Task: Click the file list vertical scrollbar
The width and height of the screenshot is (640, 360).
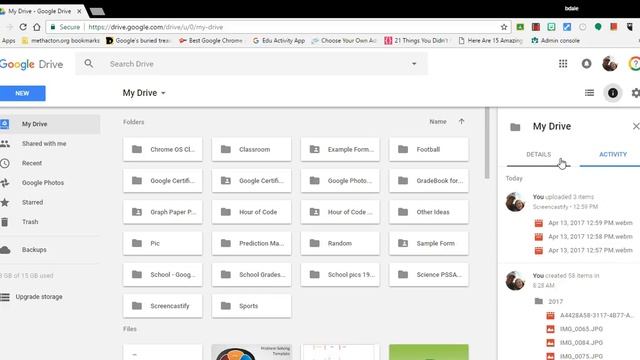Action: [487, 143]
